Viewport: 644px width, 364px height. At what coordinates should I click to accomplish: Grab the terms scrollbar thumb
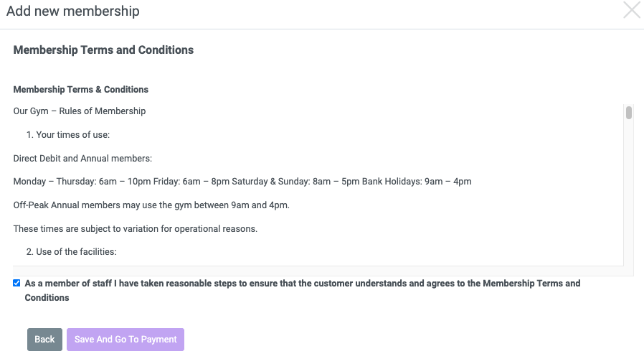(x=629, y=113)
